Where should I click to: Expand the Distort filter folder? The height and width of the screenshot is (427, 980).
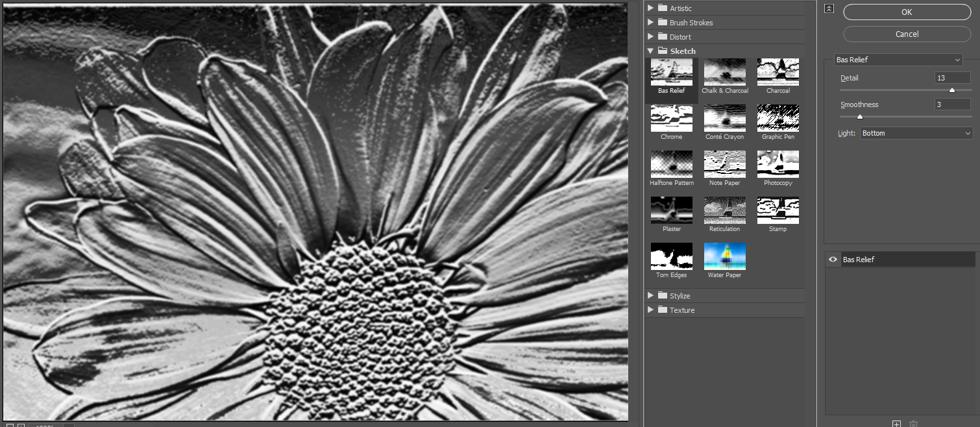651,36
